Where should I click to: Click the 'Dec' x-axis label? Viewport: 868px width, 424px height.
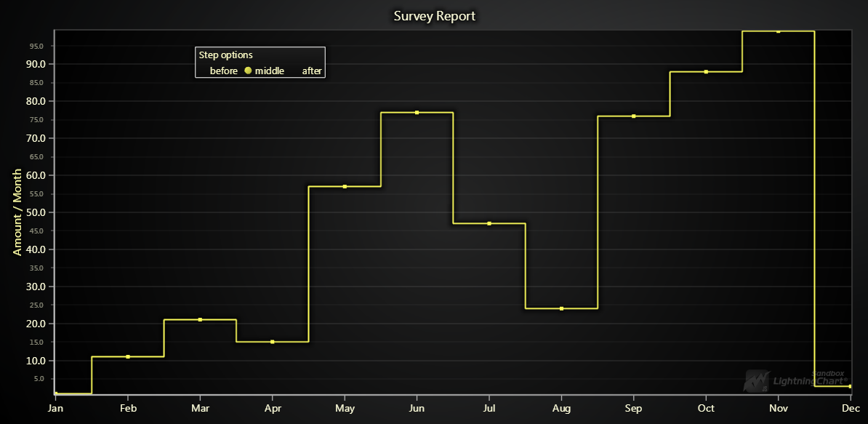tap(851, 409)
